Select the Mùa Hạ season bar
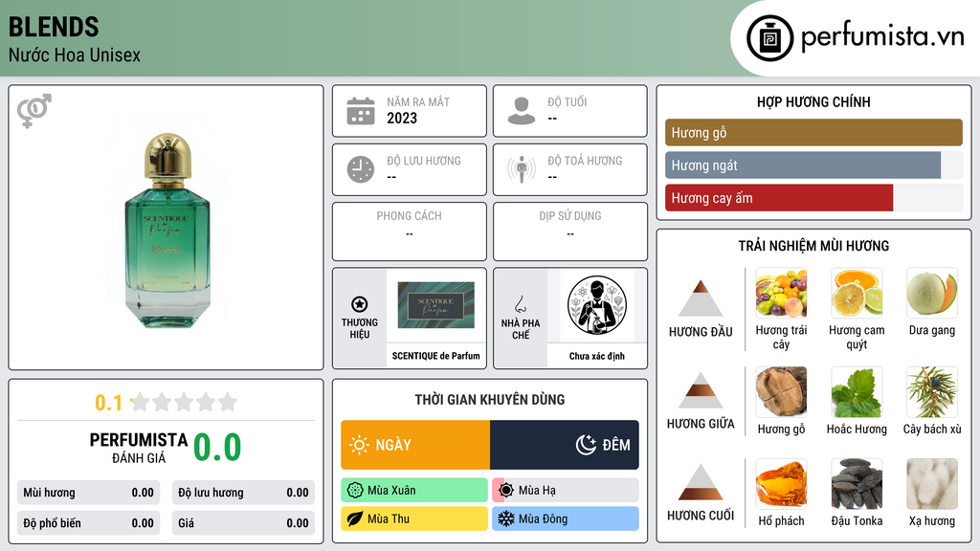This screenshot has height=551, width=980. click(566, 491)
